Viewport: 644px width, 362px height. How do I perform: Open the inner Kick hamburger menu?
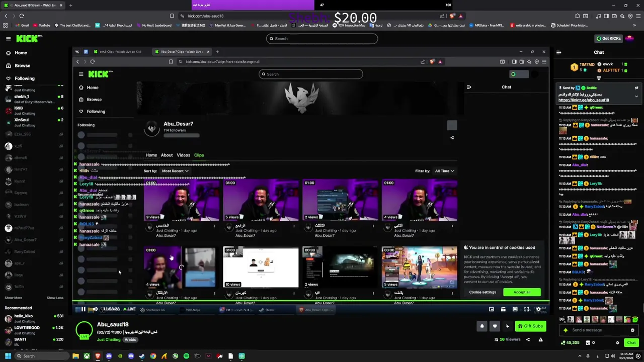tap(81, 74)
